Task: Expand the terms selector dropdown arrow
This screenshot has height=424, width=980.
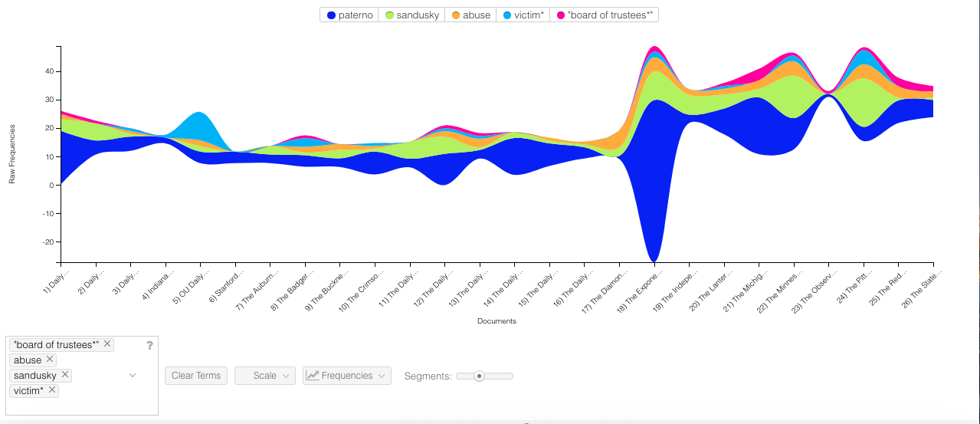Action: [133, 376]
